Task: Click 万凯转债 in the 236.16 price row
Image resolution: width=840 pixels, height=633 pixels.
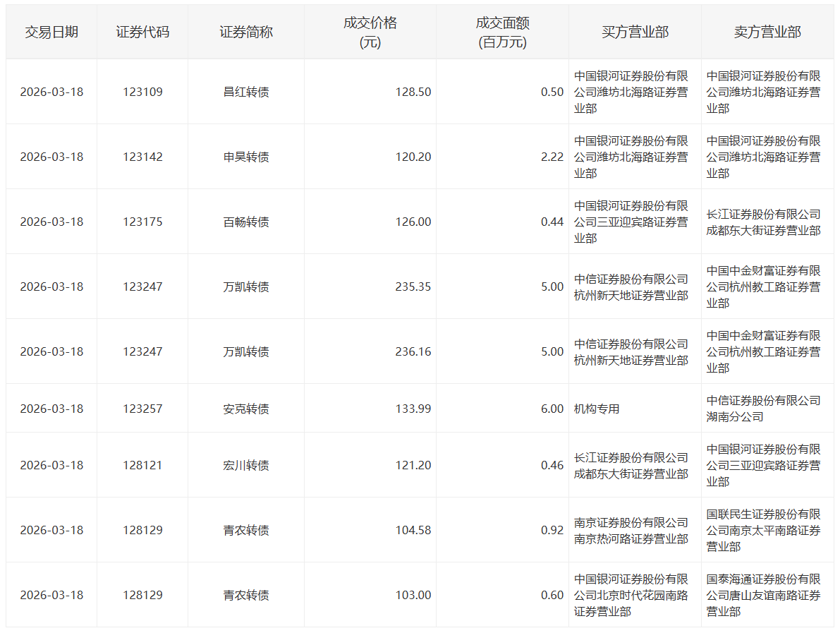Action: [246, 351]
